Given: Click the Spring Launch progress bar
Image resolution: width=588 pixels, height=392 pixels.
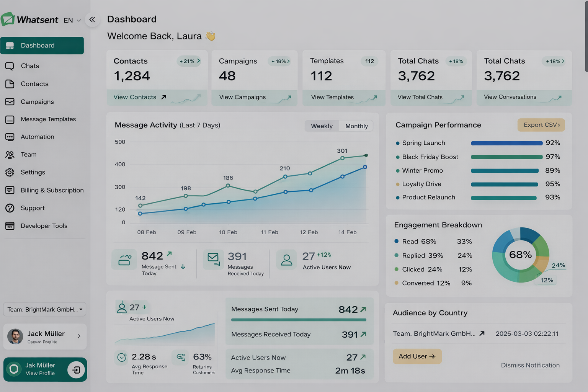Looking at the screenshot, I should [506, 143].
